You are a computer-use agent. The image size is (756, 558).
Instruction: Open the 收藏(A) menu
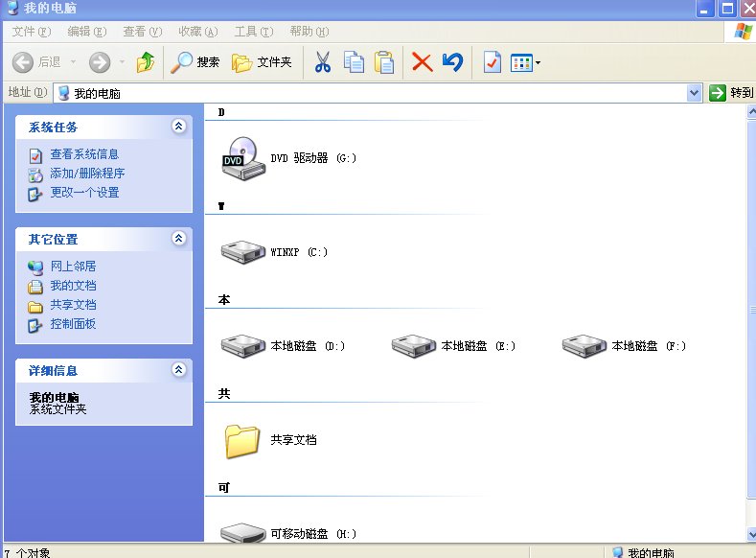(x=198, y=32)
